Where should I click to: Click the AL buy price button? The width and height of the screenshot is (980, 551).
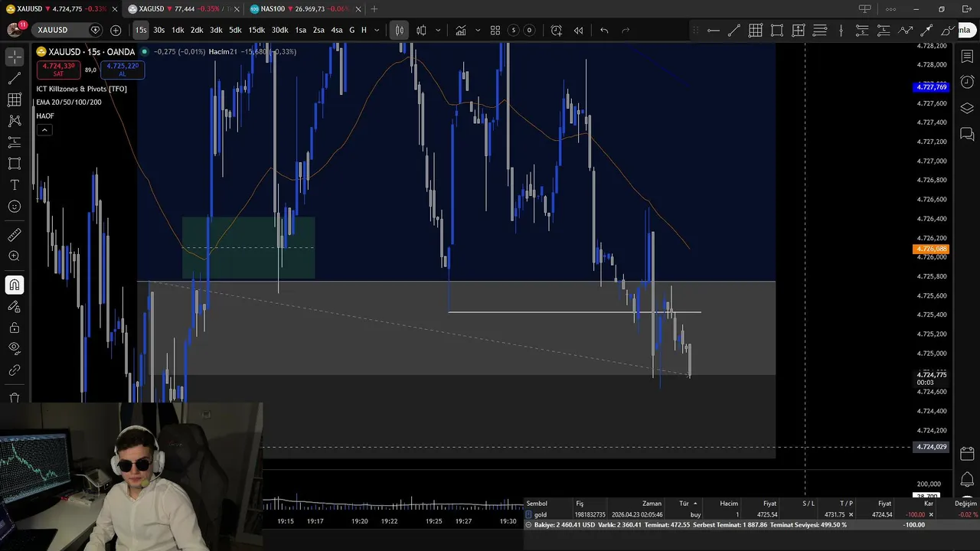tap(122, 70)
